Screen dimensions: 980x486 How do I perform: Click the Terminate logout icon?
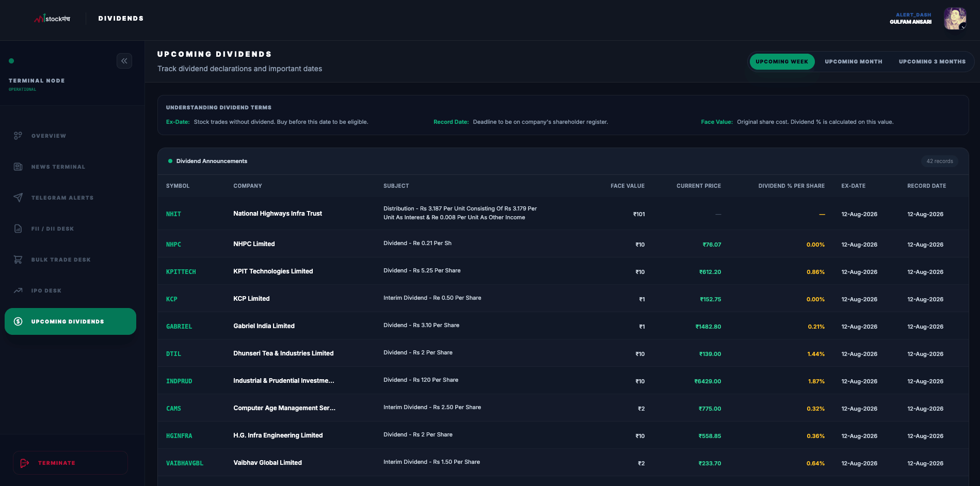pos(25,463)
